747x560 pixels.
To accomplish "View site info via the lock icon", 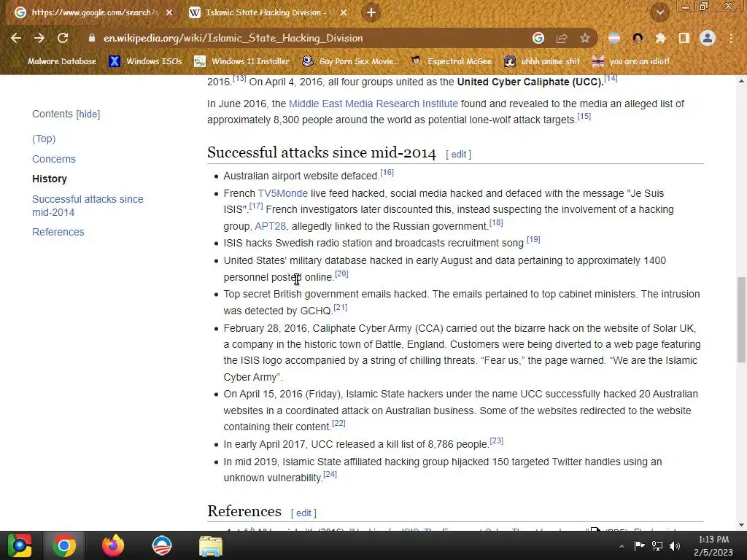I will pos(92,38).
